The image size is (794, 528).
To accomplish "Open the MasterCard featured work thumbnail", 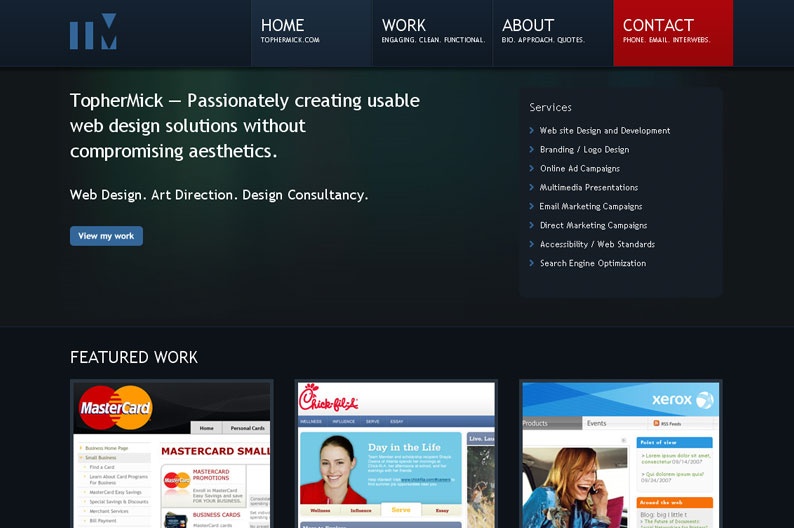I will 172,454.
